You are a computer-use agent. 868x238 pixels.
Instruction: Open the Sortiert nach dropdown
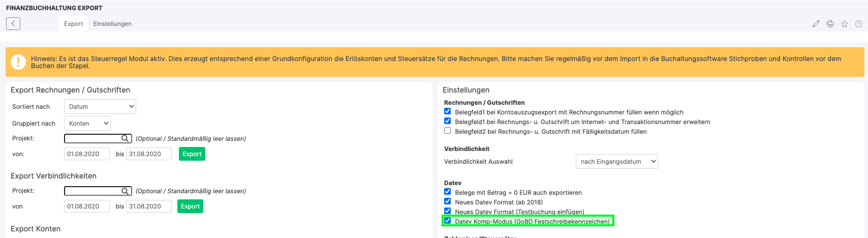click(x=100, y=107)
